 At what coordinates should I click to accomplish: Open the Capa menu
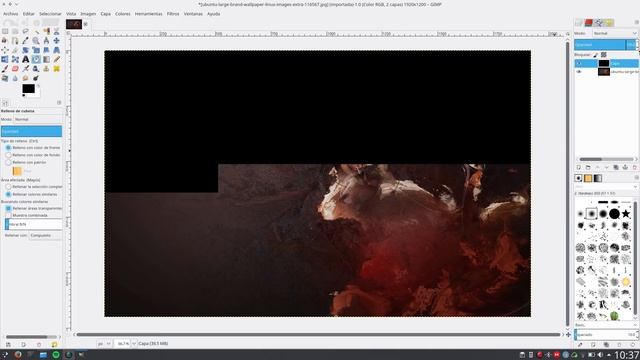pyautogui.click(x=105, y=14)
